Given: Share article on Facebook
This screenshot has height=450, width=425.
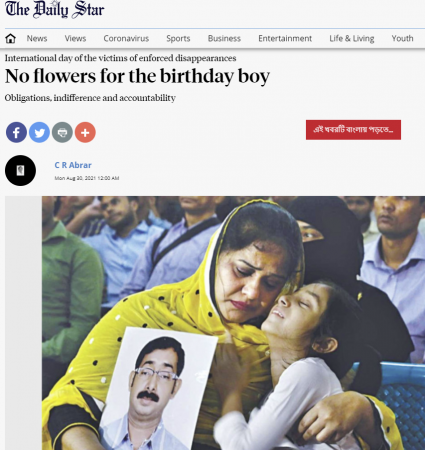Looking at the screenshot, I should 16,132.
